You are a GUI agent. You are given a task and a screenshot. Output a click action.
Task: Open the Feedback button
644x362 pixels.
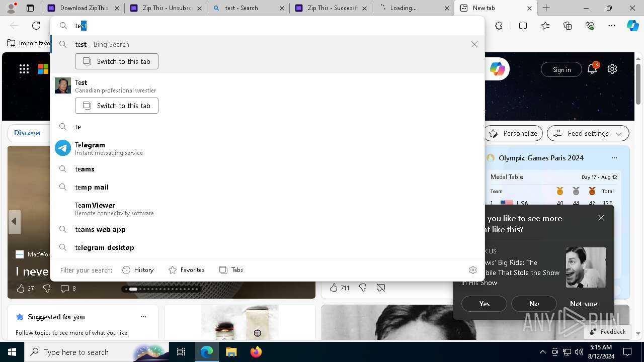[607, 332]
